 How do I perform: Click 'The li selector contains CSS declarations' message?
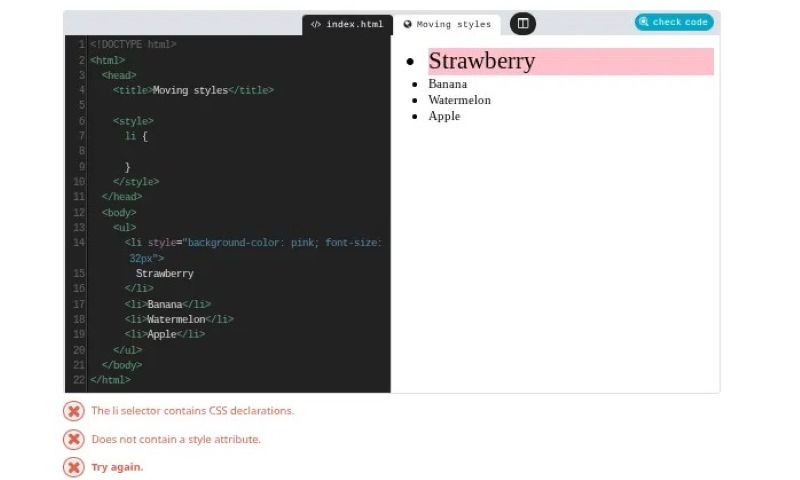(193, 411)
